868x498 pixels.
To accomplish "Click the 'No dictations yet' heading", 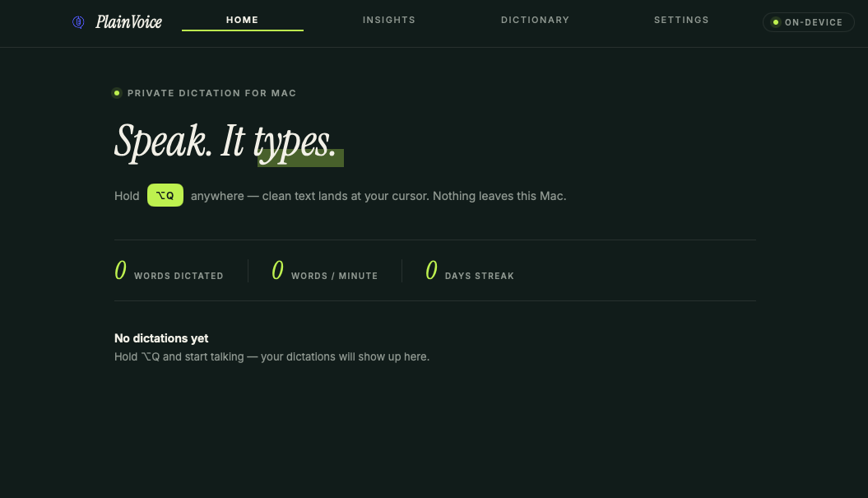I will click(161, 338).
